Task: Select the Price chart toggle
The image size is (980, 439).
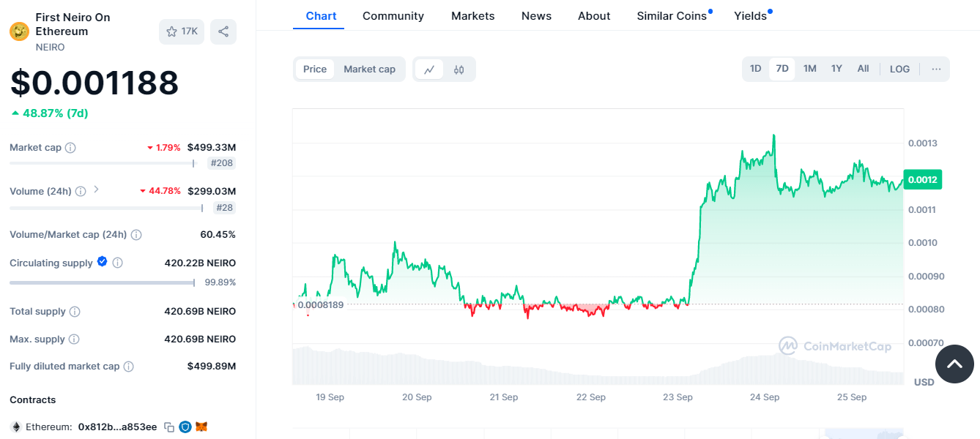Action: click(315, 70)
